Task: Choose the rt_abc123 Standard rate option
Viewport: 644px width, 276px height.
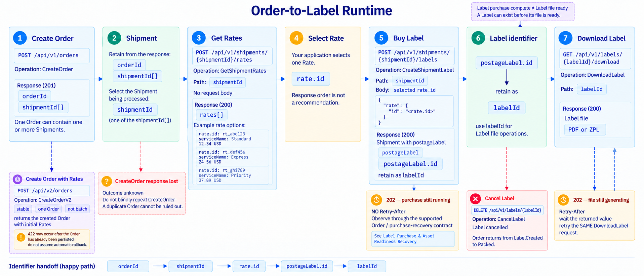Action: tap(232, 139)
